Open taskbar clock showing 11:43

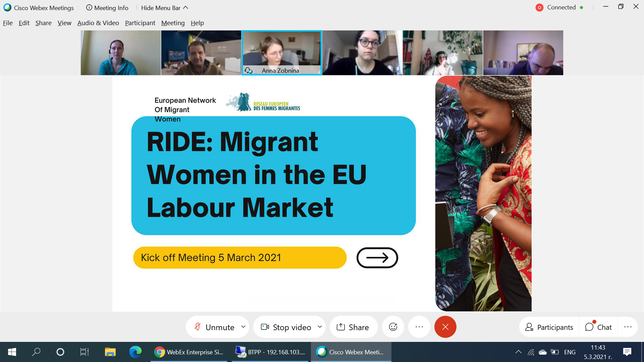click(598, 352)
